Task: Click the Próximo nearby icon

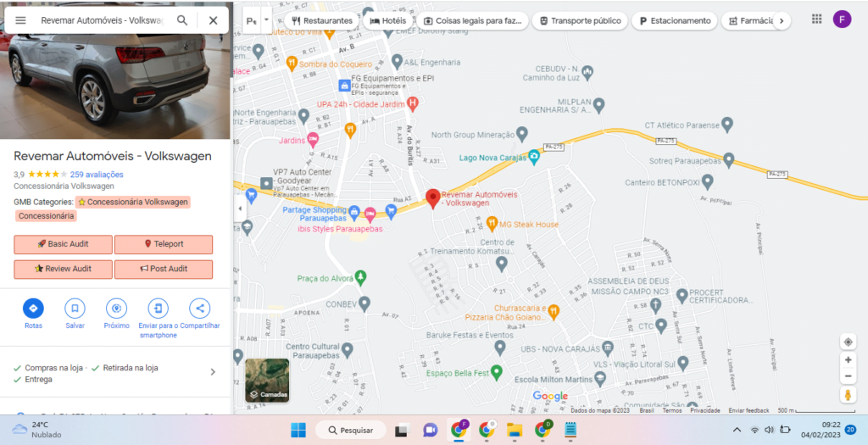Action: pos(116,309)
